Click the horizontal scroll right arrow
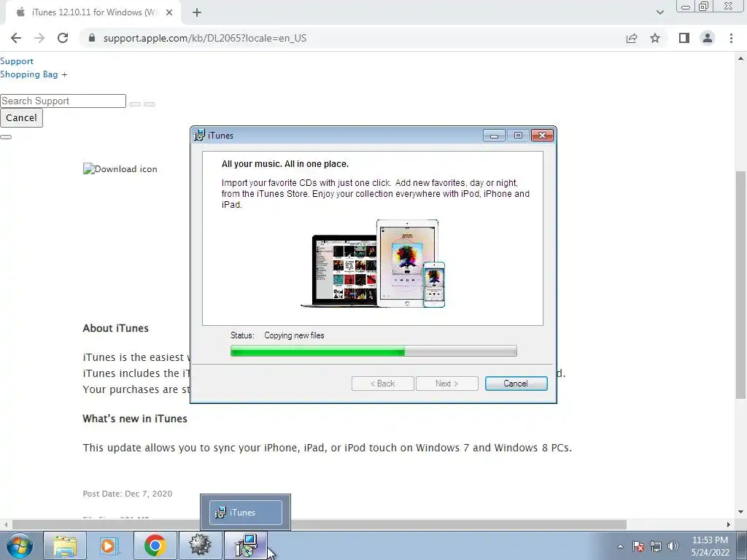 tap(729, 524)
